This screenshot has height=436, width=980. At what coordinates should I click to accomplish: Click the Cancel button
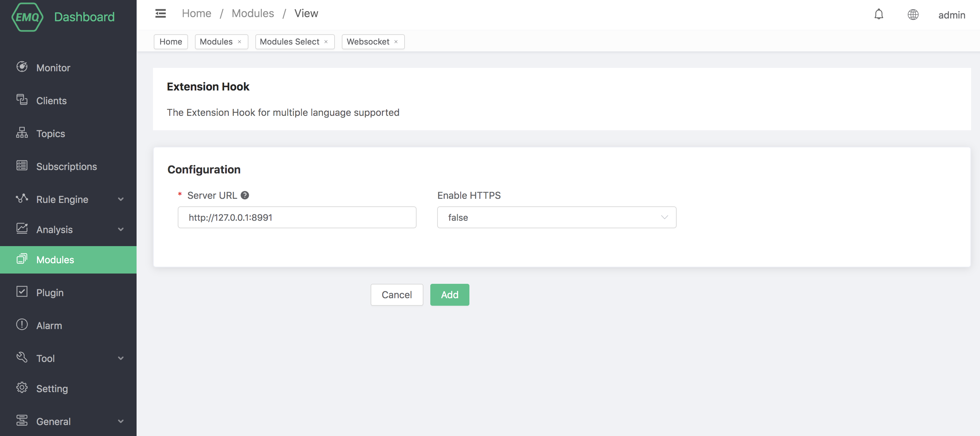(396, 294)
